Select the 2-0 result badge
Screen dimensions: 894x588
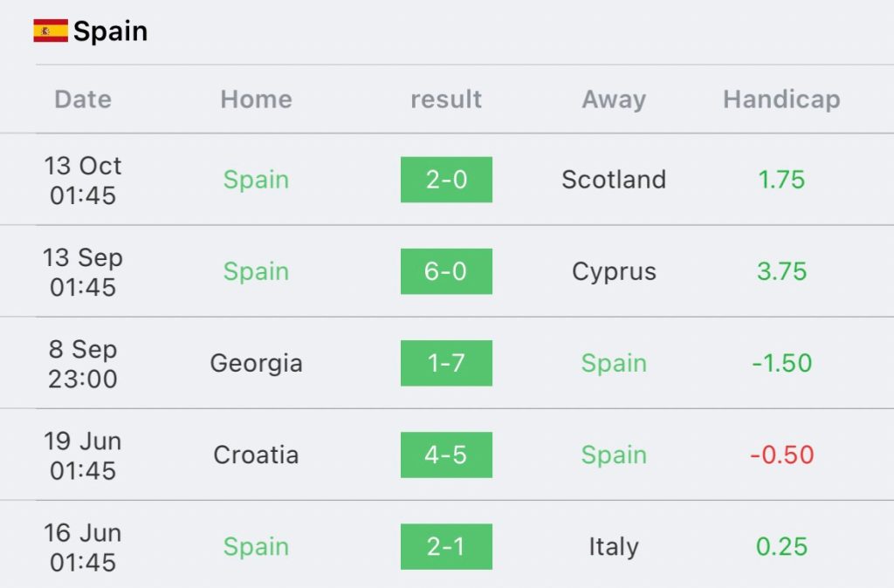point(446,180)
